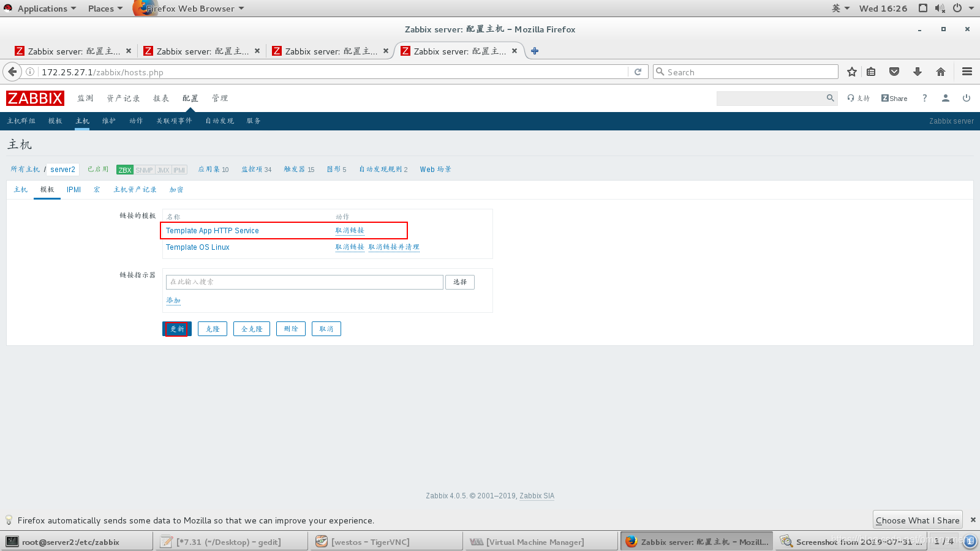Image resolution: width=980 pixels, height=551 pixels.
Task: Click the Zabbix Share button
Action: [894, 98]
